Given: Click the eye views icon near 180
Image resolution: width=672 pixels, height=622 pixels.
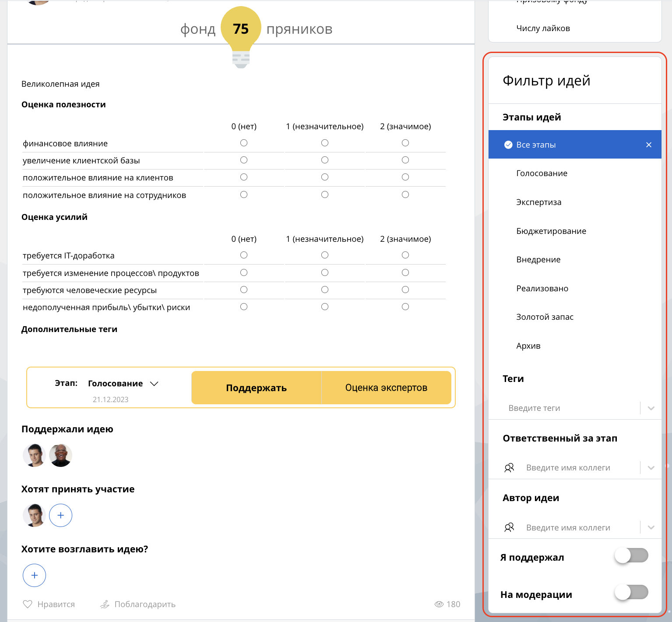Looking at the screenshot, I should (x=439, y=604).
